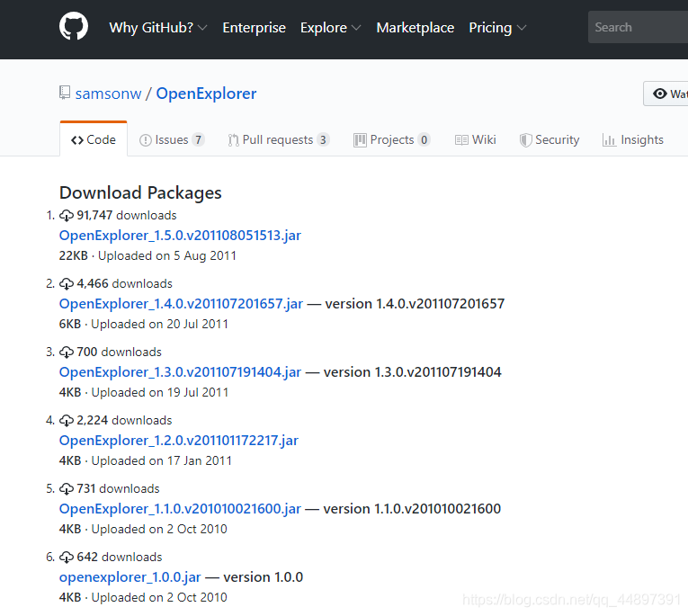
Task: Focus the Search input field
Action: pos(638,27)
